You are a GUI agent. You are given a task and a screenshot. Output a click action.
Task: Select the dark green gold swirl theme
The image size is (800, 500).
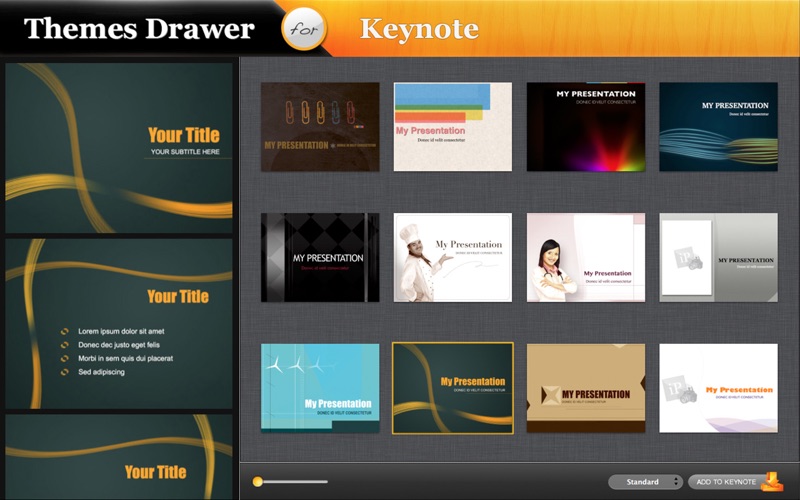[453, 388]
